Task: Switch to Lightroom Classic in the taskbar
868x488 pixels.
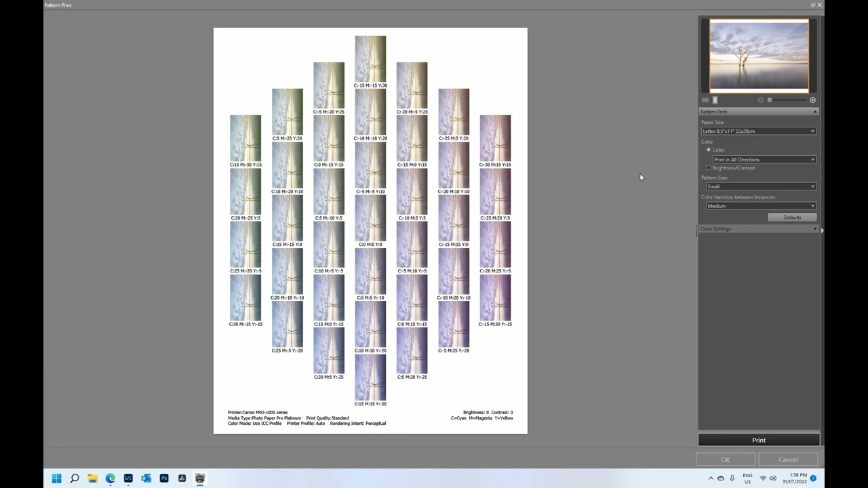Action: point(128,479)
